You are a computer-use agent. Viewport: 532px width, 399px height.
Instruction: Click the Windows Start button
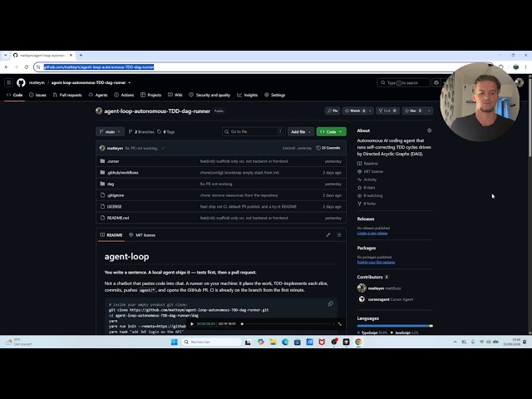174,342
